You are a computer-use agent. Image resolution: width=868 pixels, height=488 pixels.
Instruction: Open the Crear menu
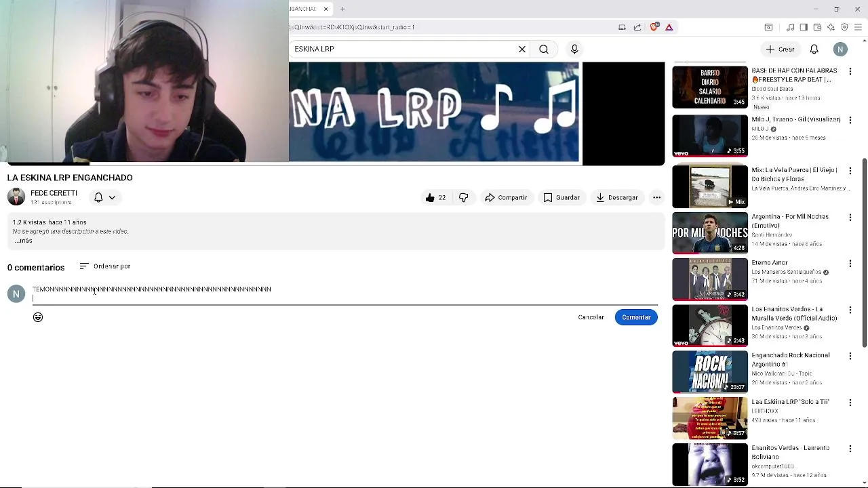tap(781, 49)
